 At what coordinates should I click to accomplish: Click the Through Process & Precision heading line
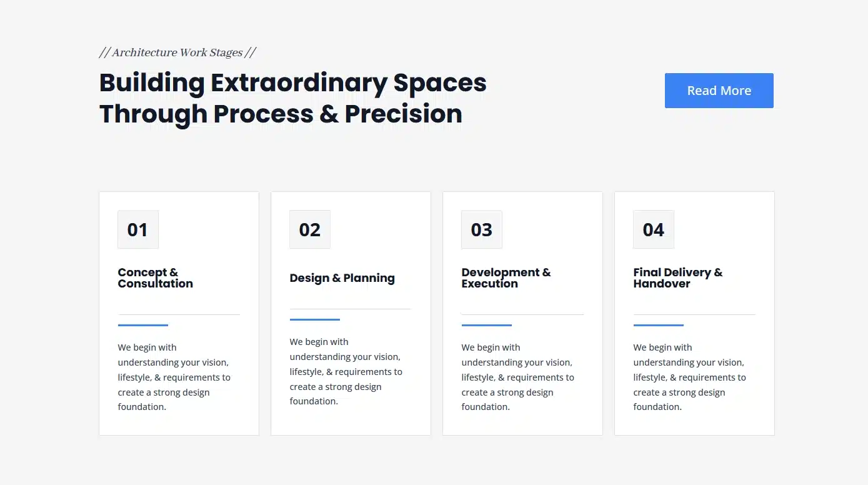point(281,114)
